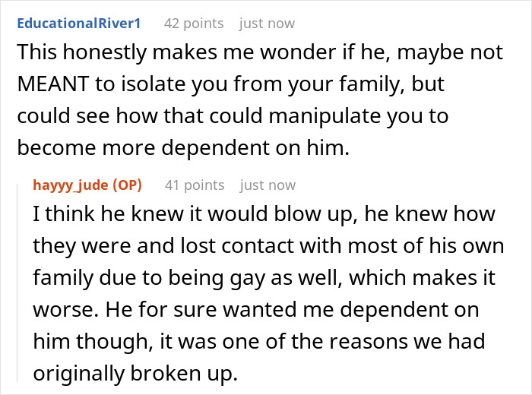Click the reply line starting "I think he knew"

click(x=264, y=213)
